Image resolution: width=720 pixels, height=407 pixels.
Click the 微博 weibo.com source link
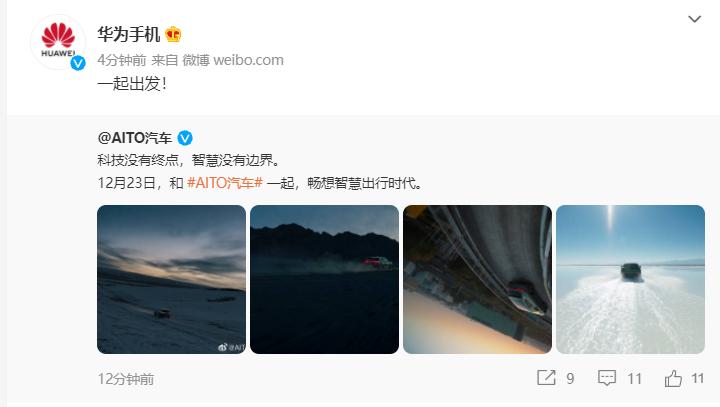pos(233,60)
